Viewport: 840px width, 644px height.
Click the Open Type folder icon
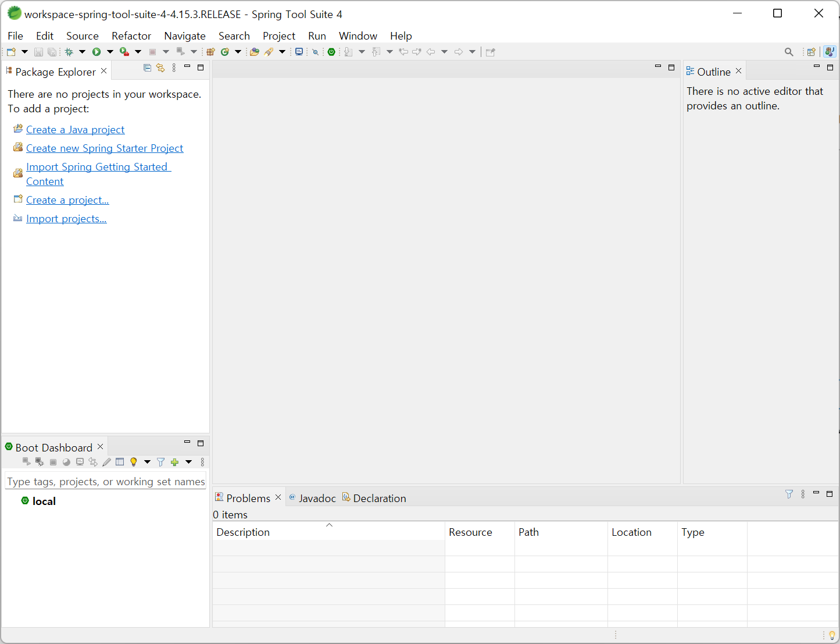tap(254, 52)
